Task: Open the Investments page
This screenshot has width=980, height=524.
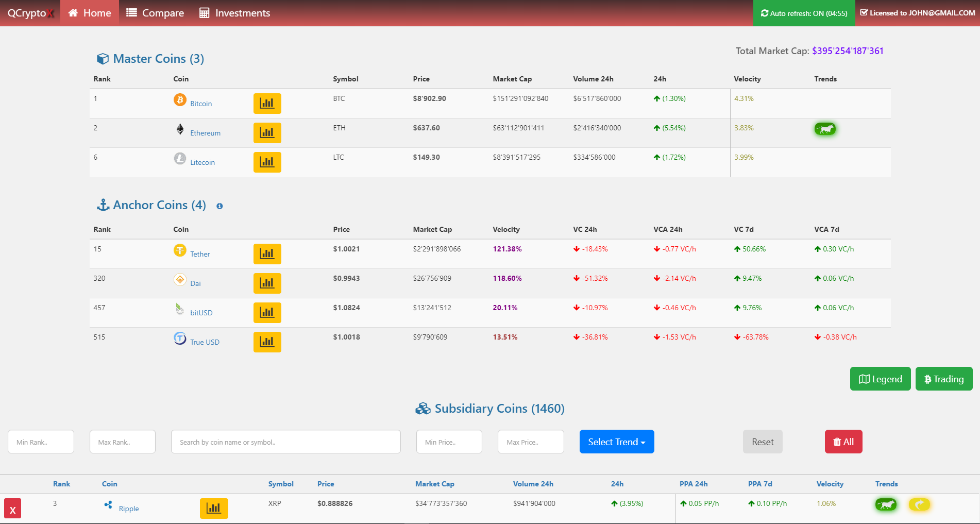Action: point(234,13)
